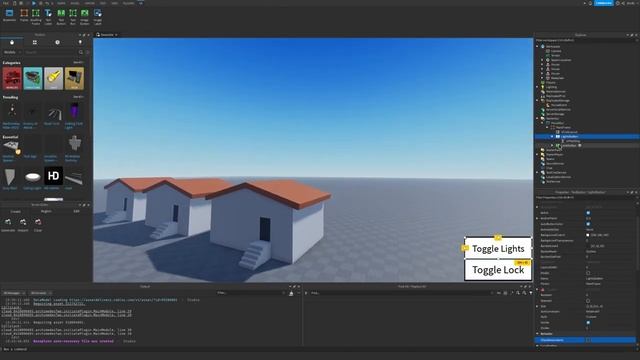
Task: Click the Terrain Editor Import tool
Action: coord(23,224)
